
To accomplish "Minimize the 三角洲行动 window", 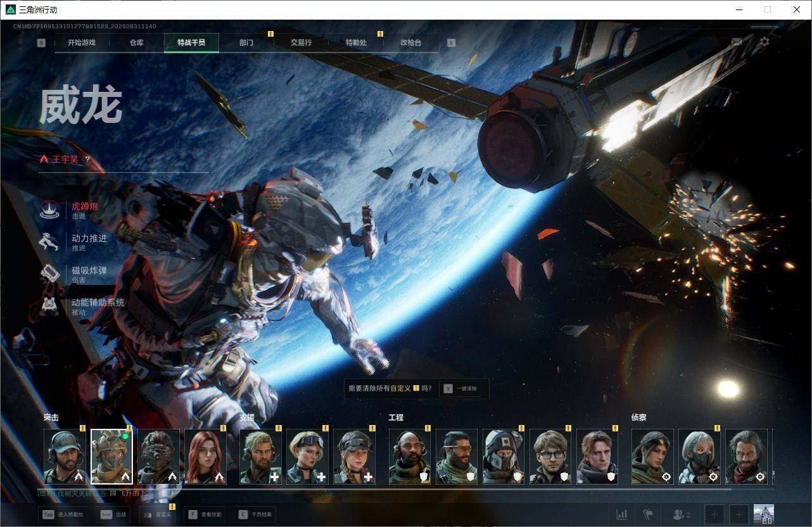I will (739, 10).
